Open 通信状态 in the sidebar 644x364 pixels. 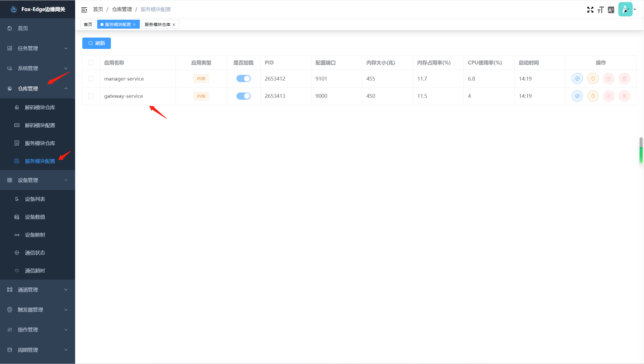pyautogui.click(x=38, y=253)
